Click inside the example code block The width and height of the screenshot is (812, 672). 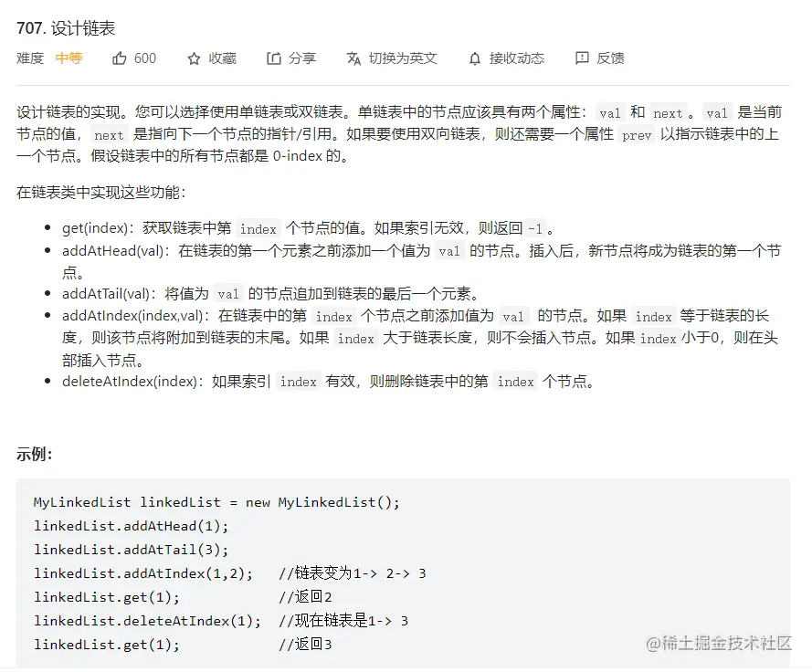click(403, 573)
